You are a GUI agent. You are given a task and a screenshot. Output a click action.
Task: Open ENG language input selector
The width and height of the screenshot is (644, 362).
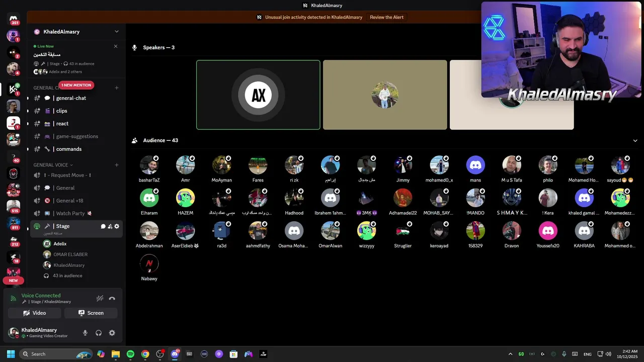[588, 354]
